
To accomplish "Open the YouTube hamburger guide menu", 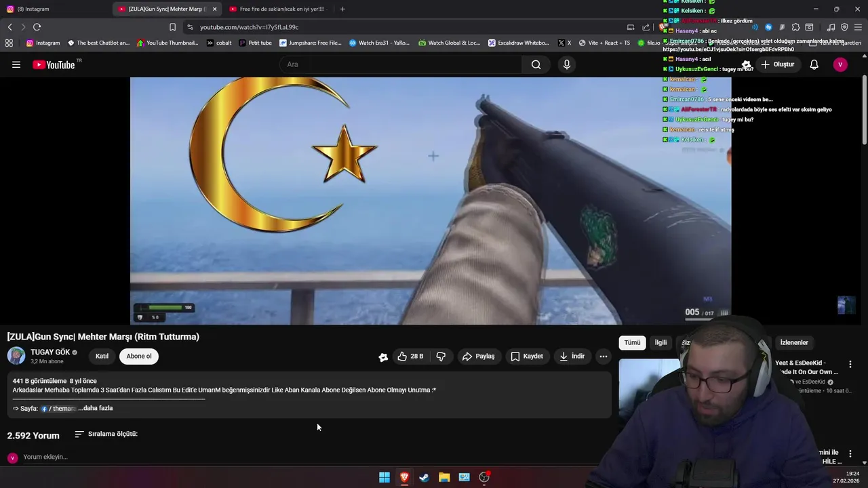I will 16,64.
